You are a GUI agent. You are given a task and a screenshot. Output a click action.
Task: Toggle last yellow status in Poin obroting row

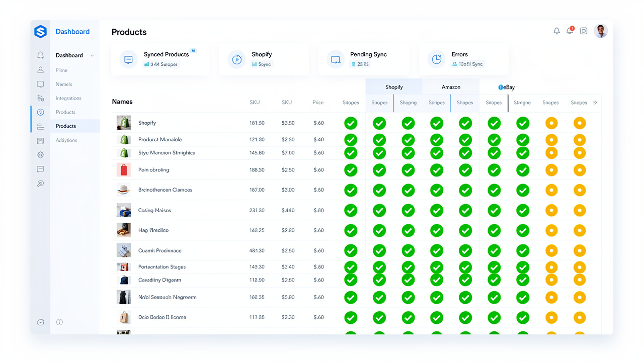click(580, 170)
